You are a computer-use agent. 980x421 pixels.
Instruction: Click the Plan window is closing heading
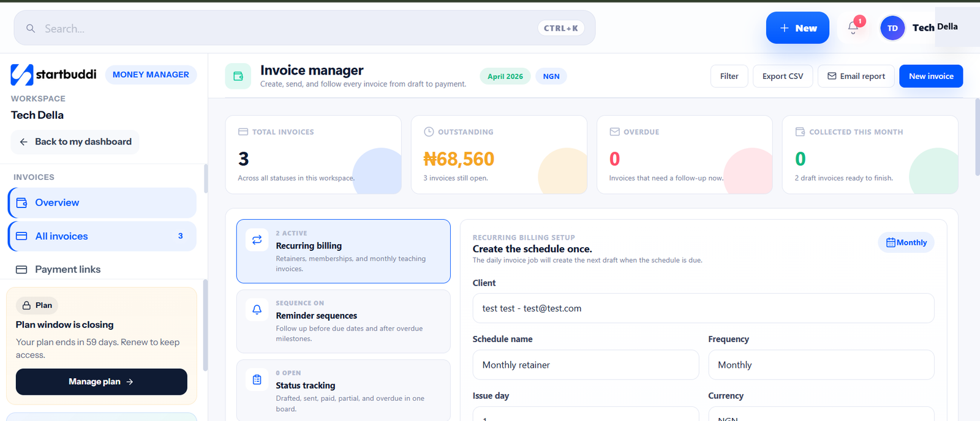point(65,325)
